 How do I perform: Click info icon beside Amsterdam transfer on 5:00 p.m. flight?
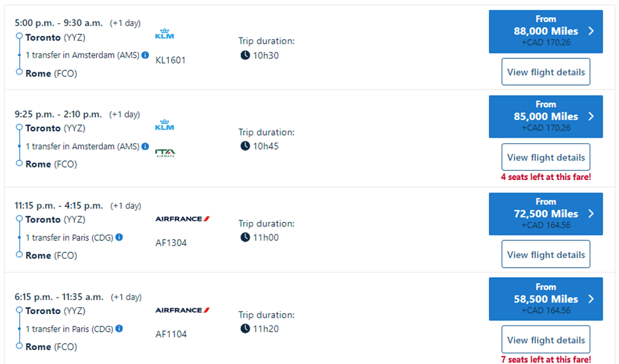pos(145,55)
